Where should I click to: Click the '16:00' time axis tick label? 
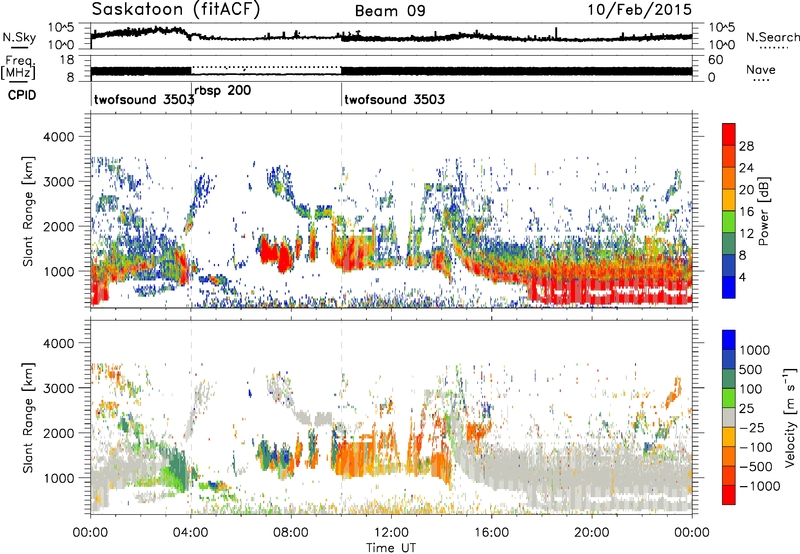(491, 533)
